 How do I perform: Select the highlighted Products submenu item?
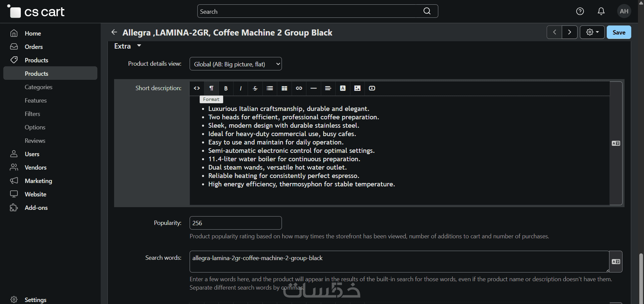(x=50, y=73)
